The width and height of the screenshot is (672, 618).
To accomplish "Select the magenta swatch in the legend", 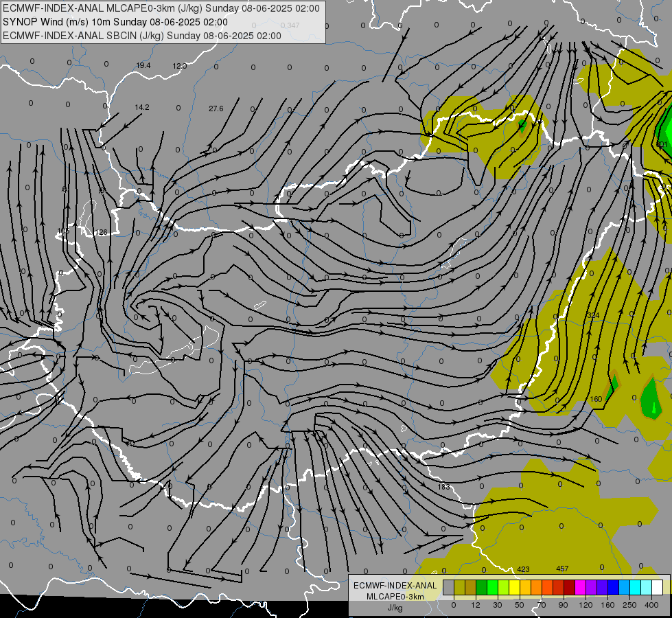I will pos(580,587).
